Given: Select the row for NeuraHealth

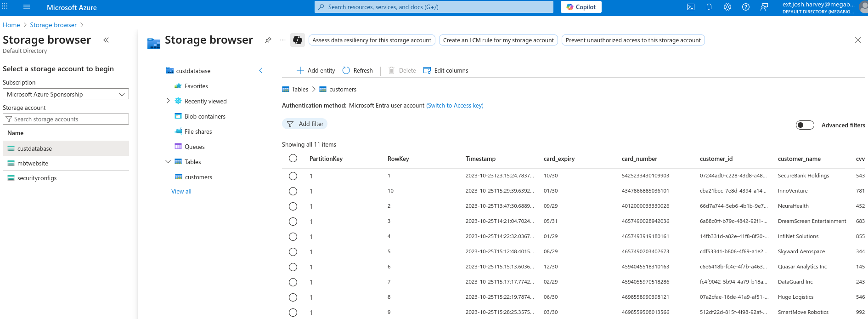Looking at the screenshot, I should [293, 206].
